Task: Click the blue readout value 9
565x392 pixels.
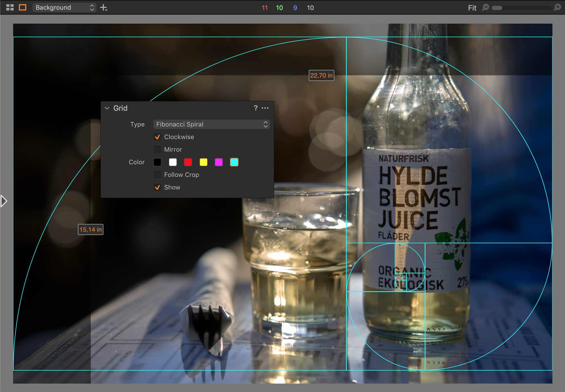Action: point(295,8)
